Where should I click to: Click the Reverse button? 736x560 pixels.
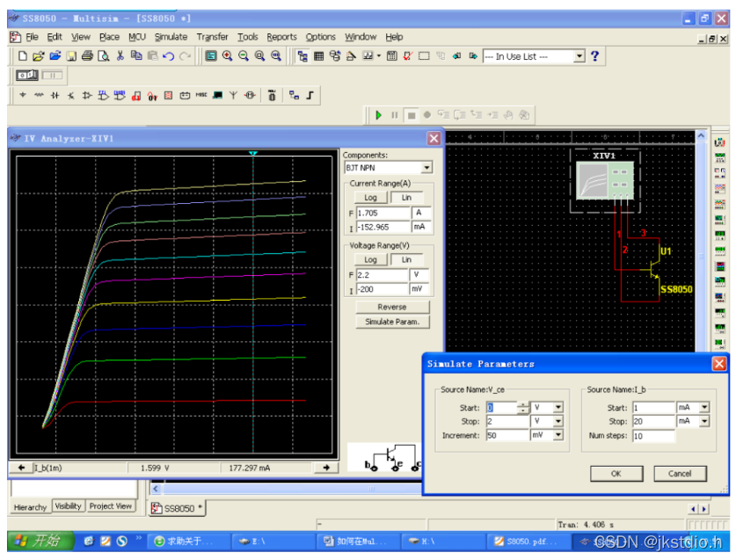tap(392, 307)
